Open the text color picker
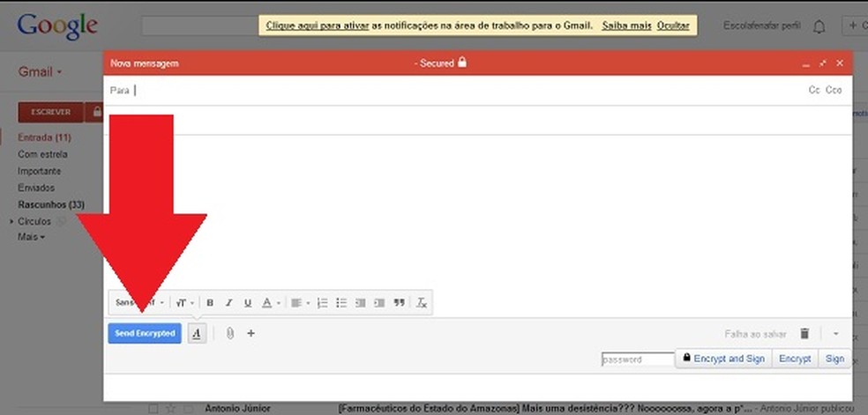The height and width of the screenshot is (415, 868). (x=271, y=303)
